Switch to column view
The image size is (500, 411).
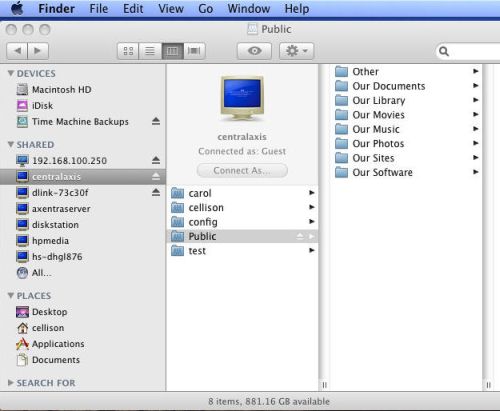[172, 51]
